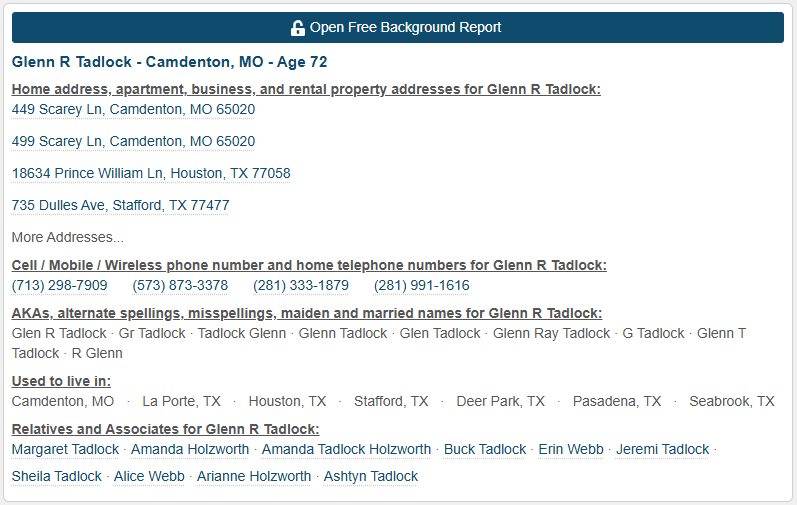Select 18634 Prince William Ln Houston address

coord(151,173)
